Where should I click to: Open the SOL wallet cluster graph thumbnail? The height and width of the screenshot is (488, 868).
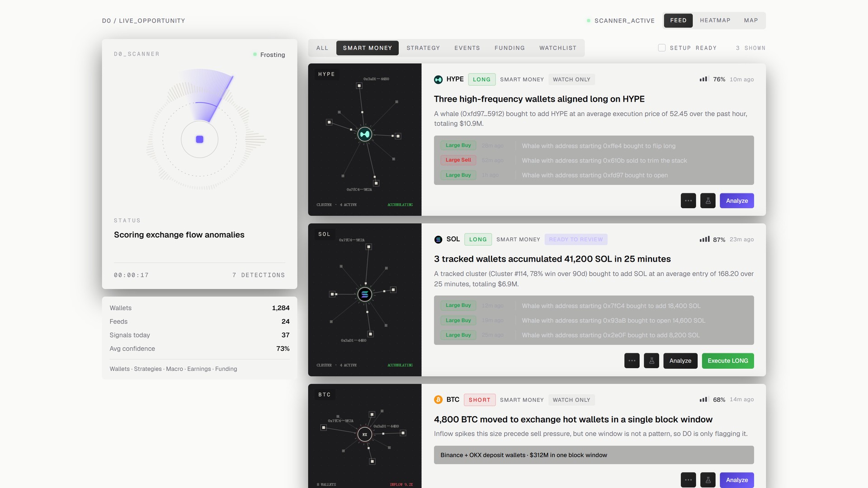(x=365, y=300)
